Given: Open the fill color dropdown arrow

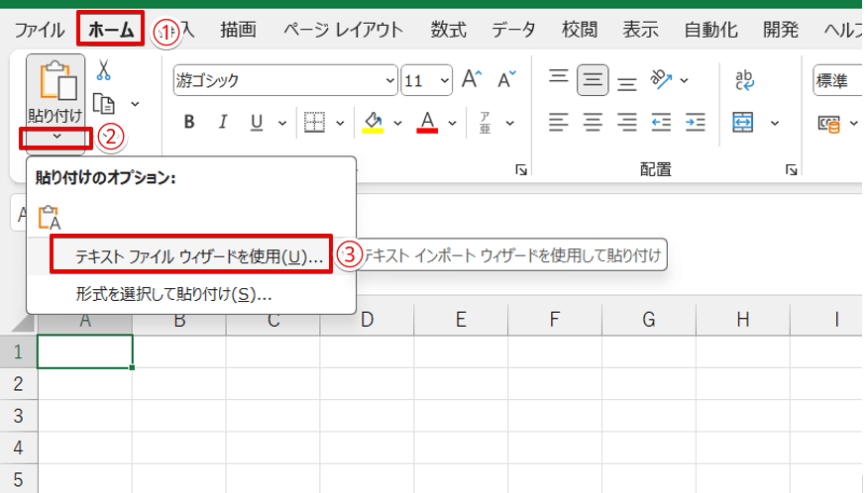Looking at the screenshot, I should (x=397, y=123).
